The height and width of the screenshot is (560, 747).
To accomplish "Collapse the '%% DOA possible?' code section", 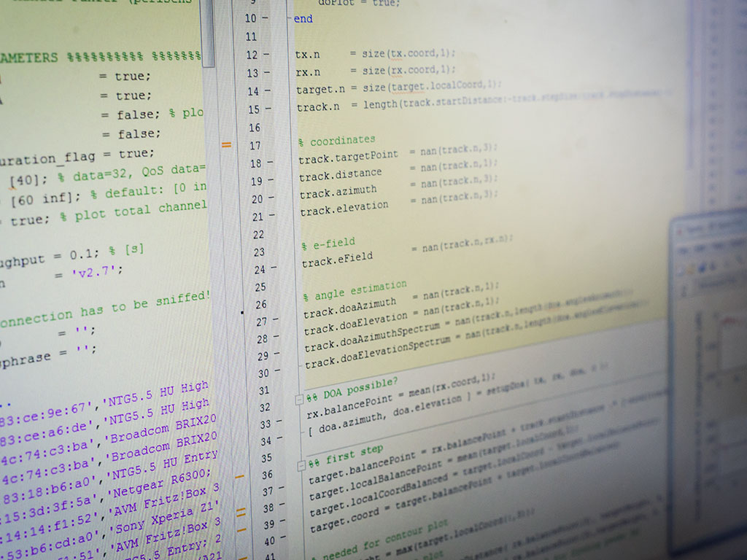I will [299, 400].
